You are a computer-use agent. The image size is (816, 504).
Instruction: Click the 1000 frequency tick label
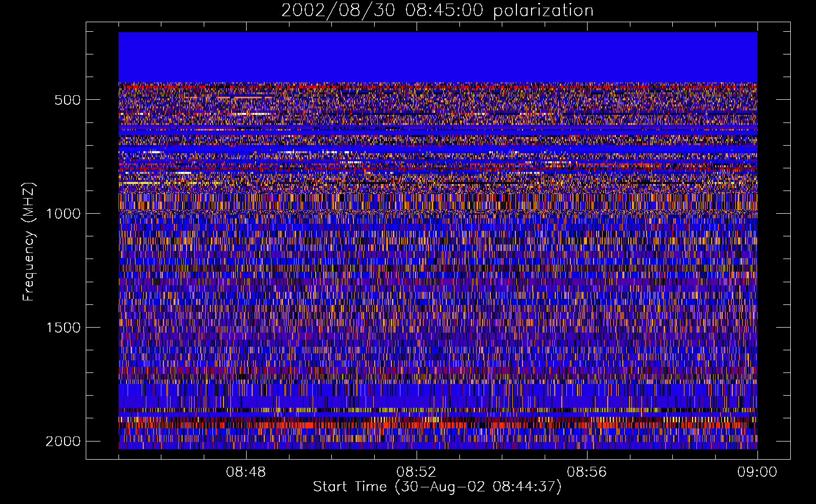tap(63, 214)
